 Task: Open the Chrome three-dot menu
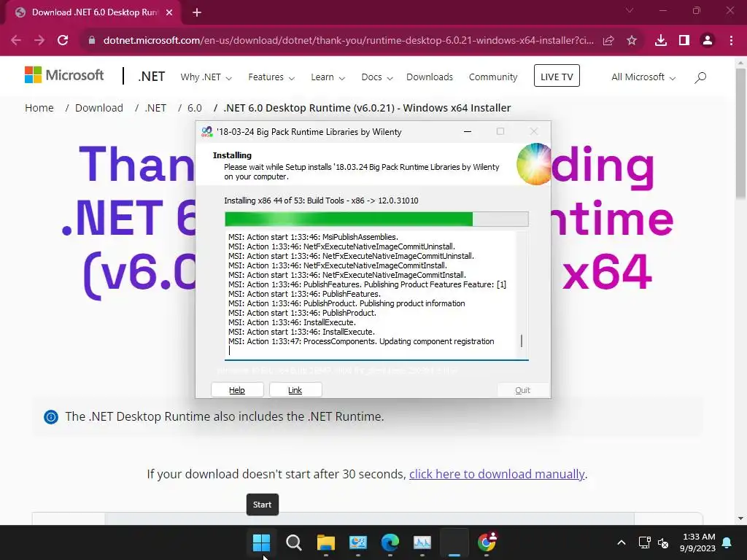coord(731,40)
